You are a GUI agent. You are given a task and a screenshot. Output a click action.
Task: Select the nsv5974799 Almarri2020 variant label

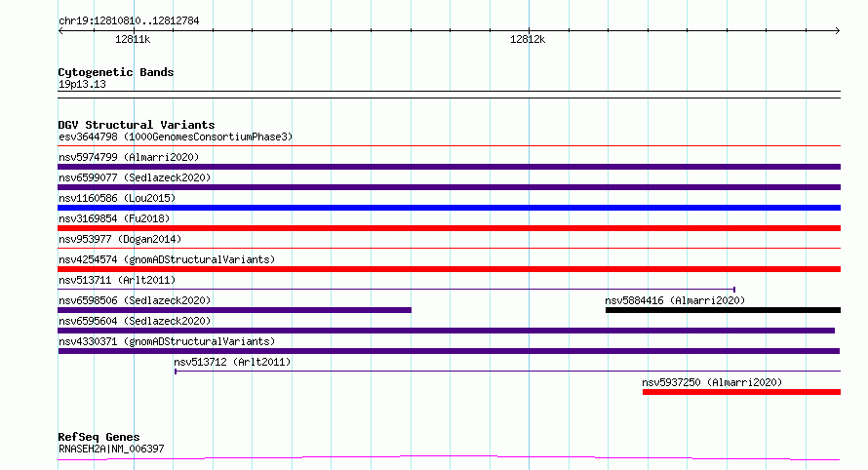[129, 157]
